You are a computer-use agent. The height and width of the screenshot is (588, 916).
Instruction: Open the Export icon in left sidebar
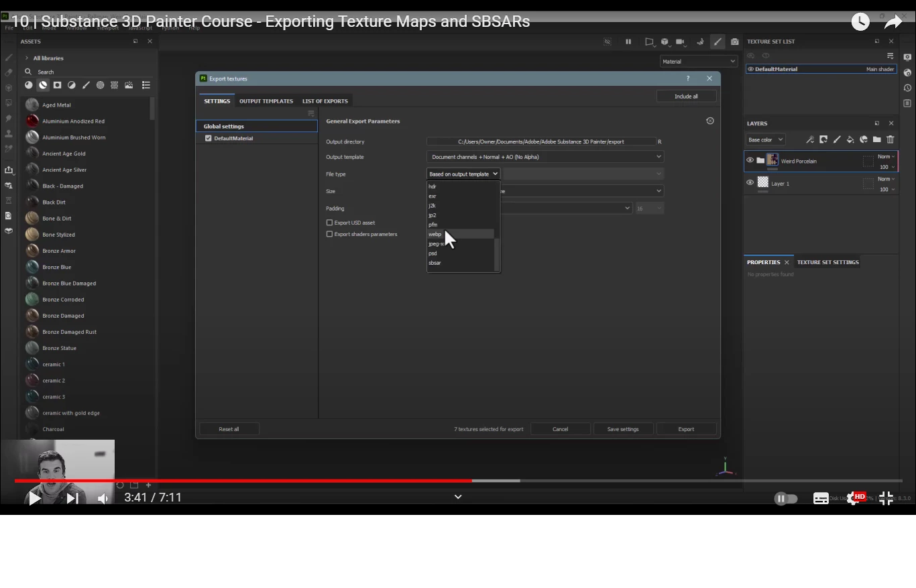click(8, 170)
